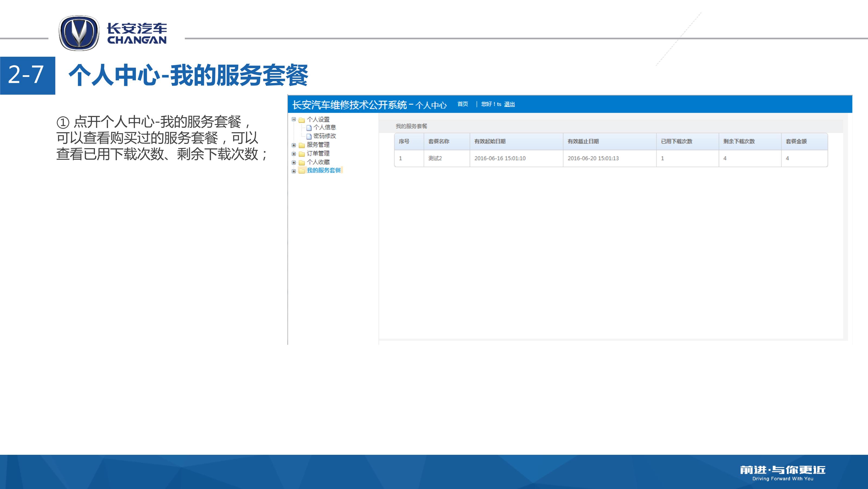Open the 首页 home link
The width and height of the screenshot is (868, 489).
point(463,104)
